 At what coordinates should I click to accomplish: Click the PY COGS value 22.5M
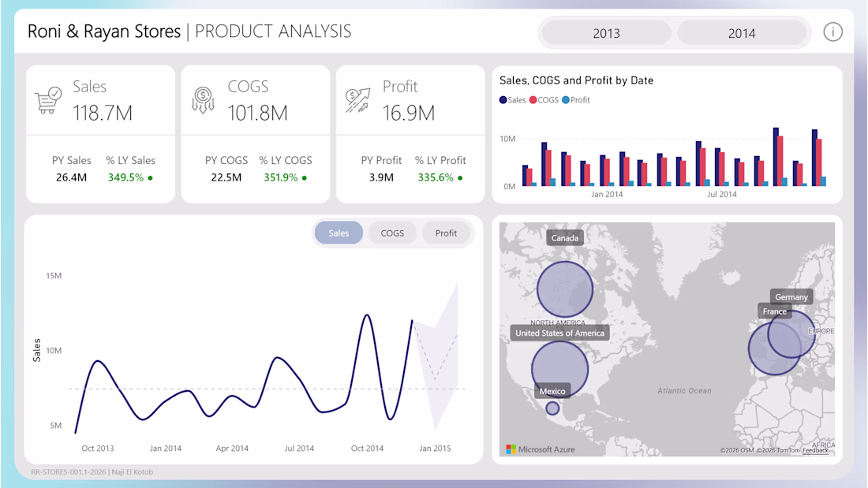click(x=226, y=177)
